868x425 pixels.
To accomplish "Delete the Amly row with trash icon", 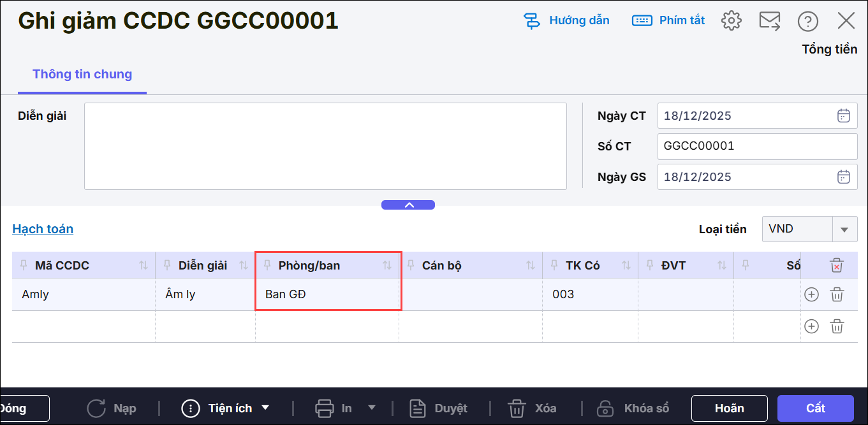I will click(837, 294).
